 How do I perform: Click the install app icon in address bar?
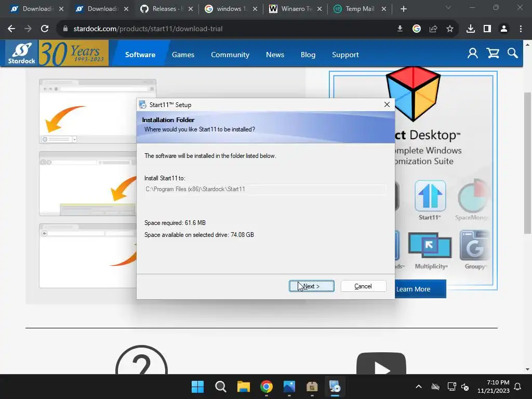tap(400, 29)
